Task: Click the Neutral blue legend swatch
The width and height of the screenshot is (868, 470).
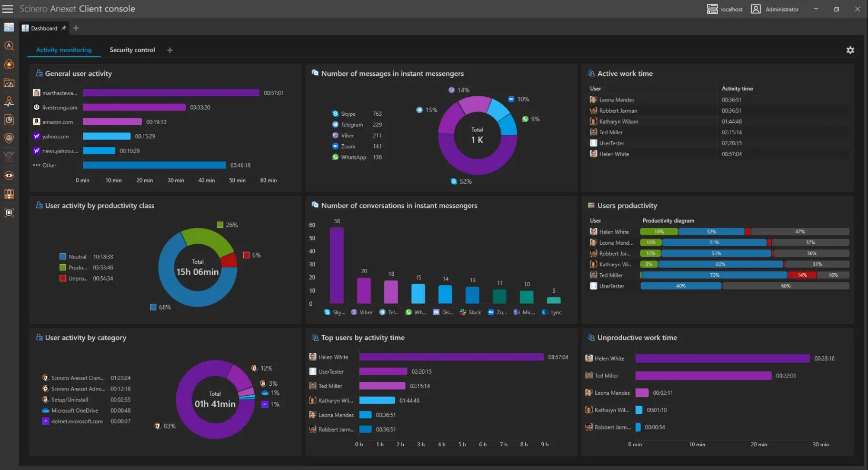Action: click(63, 257)
